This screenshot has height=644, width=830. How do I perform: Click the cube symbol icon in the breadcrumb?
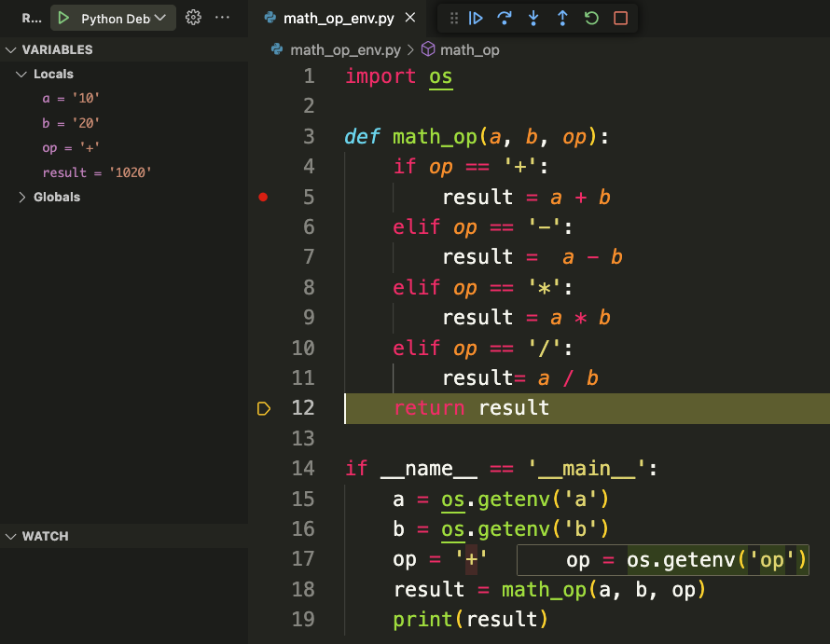(428, 49)
